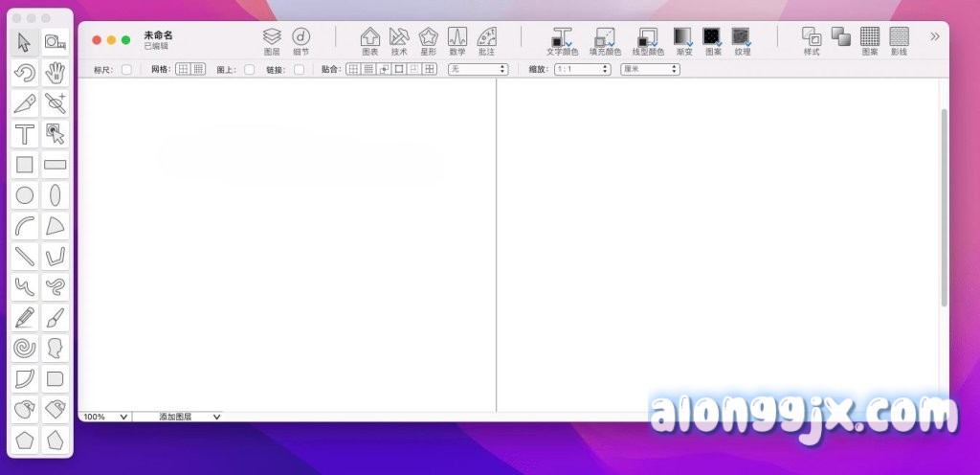Expand the toolbar overflow chevron
This screenshot has height=475, width=980.
pyautogui.click(x=934, y=36)
